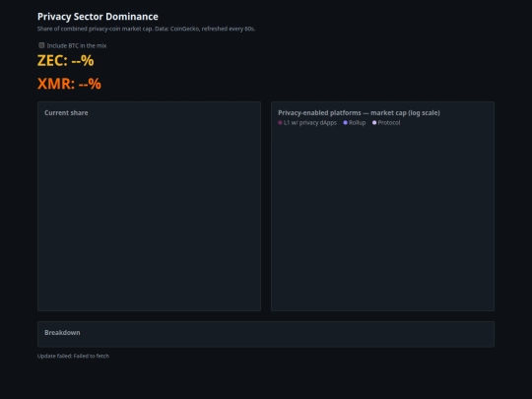Click the L1 w/ privacy dApps label
Viewport: 532px width, 399px height.
point(310,122)
